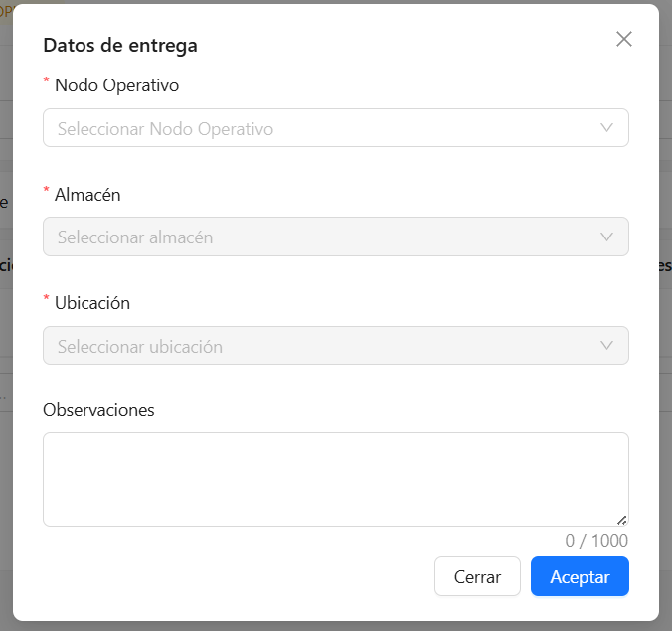Click the Datos de entrega dialog title

(x=120, y=46)
